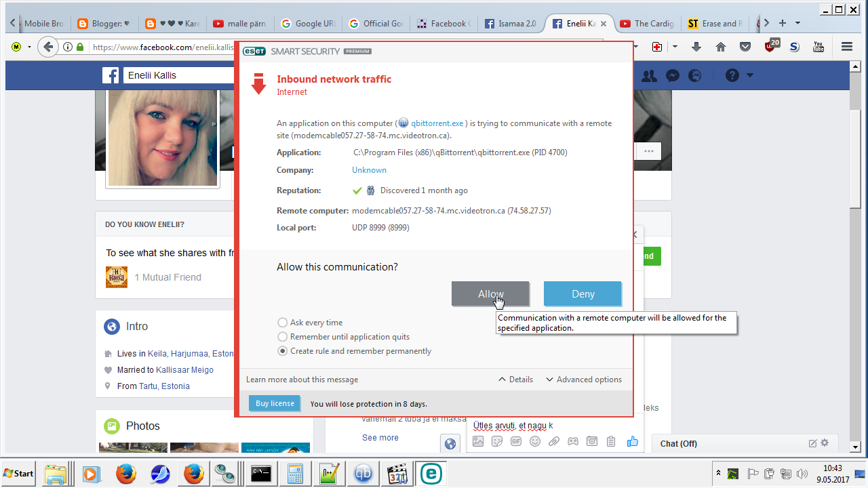Click the Facebook logo icon

tap(111, 75)
